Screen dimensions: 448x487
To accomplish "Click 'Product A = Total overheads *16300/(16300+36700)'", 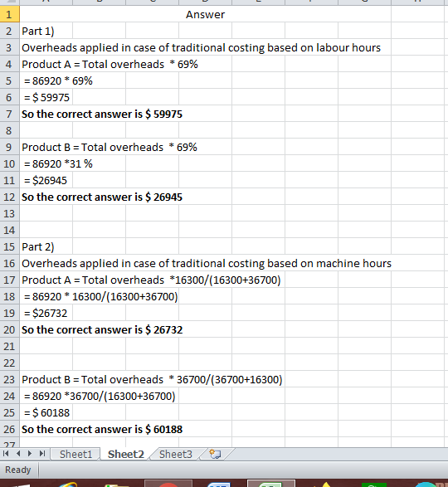I will pos(151,280).
